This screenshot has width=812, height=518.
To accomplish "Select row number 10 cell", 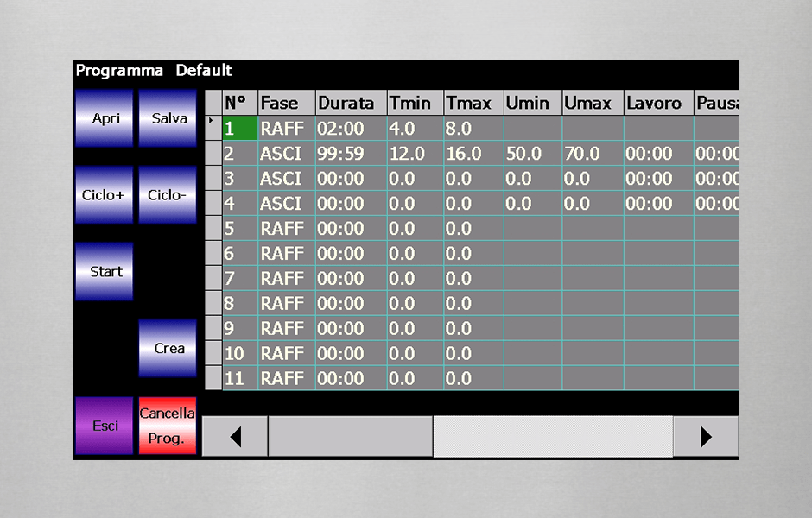I will point(240,353).
